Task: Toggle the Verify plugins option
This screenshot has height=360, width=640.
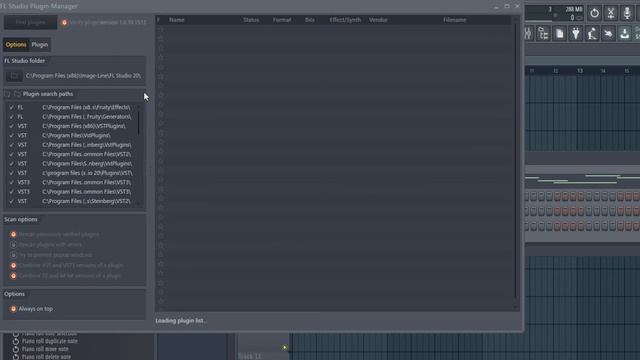Action: [x=64, y=22]
